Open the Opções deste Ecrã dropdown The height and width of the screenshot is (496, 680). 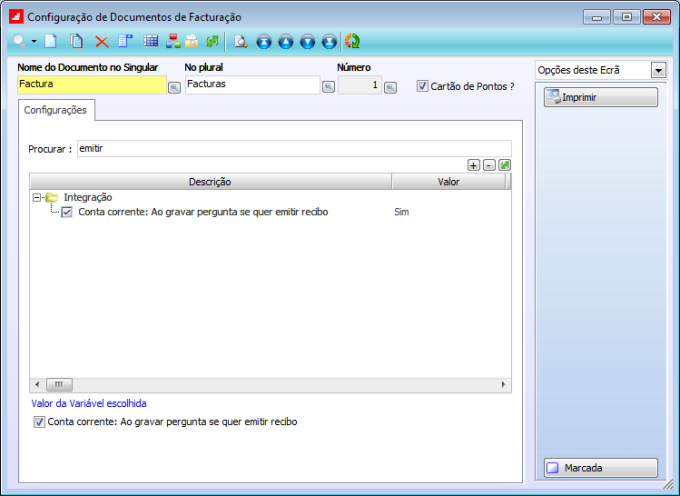coord(658,70)
